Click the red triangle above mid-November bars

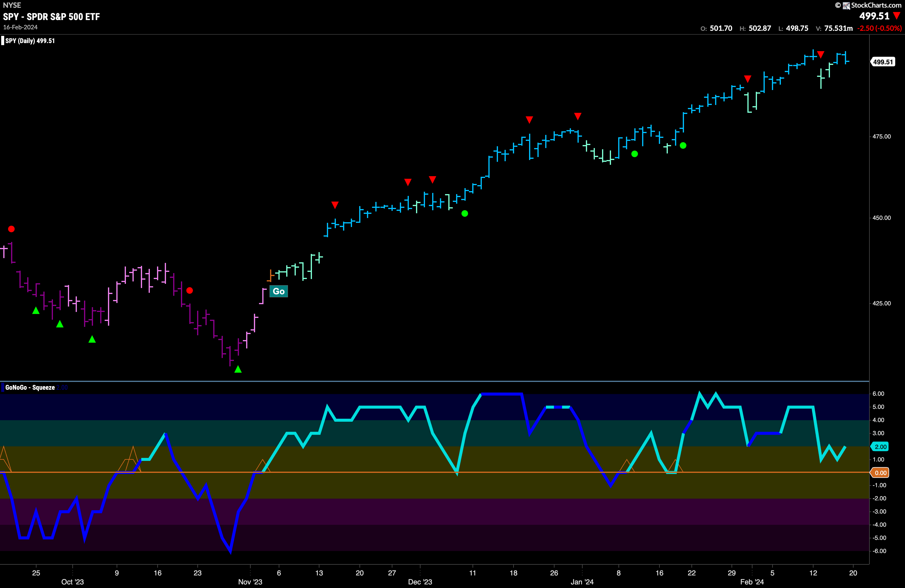pos(335,205)
